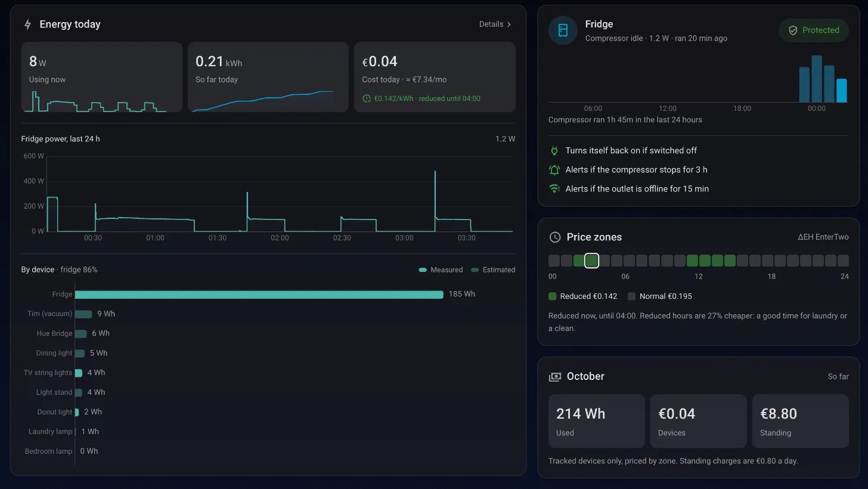The width and height of the screenshot is (868, 489).
Task: Toggle the Estimated legend item
Action: (493, 270)
